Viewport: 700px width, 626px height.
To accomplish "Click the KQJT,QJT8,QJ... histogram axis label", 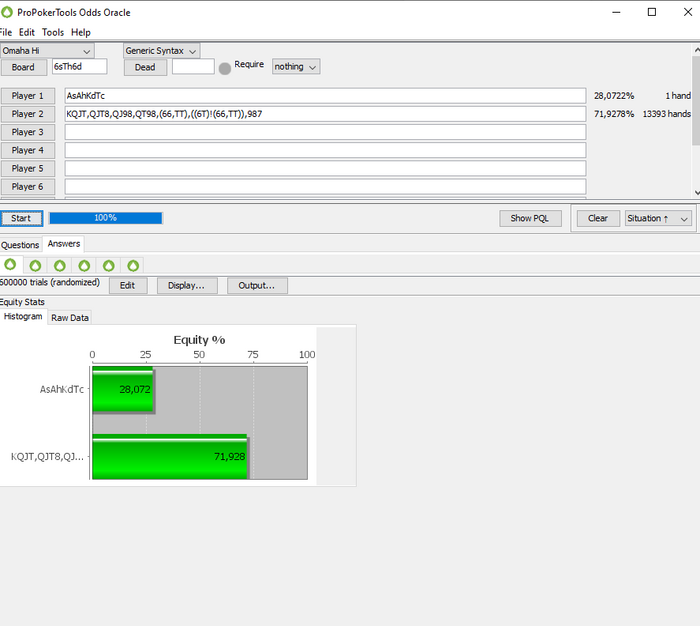I will [x=47, y=457].
